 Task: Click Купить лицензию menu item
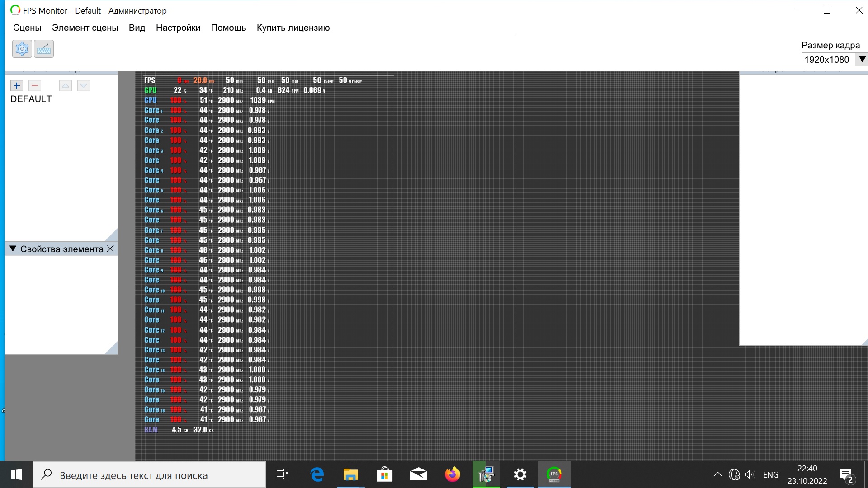coord(293,28)
